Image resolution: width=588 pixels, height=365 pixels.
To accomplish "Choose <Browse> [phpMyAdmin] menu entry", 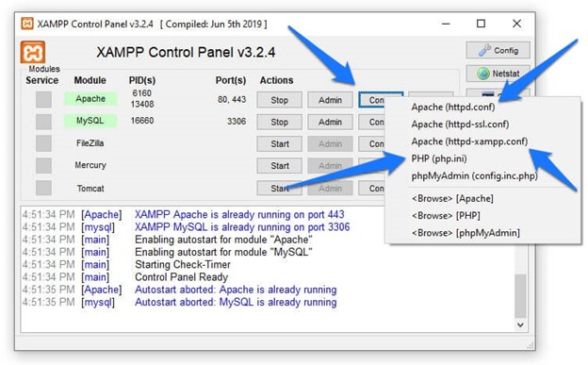I will pos(465,233).
